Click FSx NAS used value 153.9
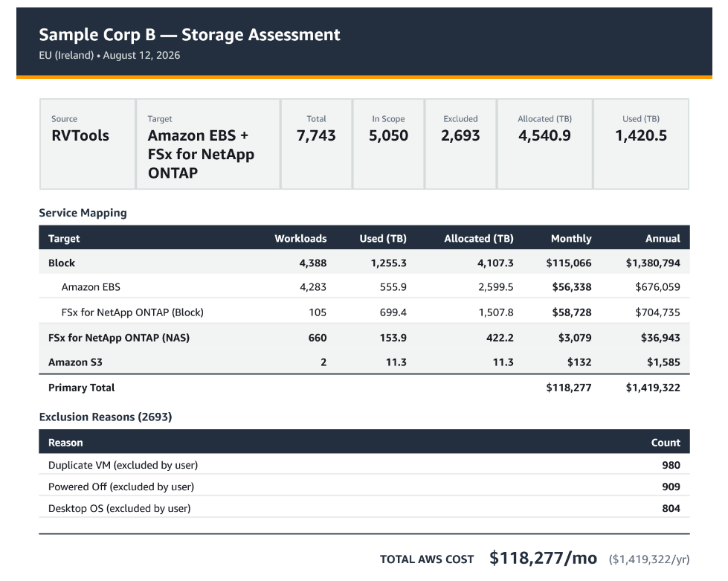The width and height of the screenshot is (728, 581). coord(393,338)
